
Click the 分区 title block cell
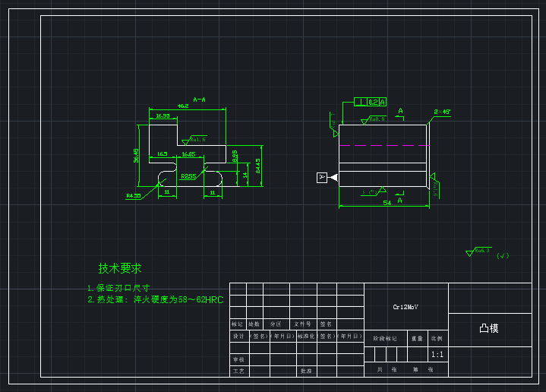pos(276,324)
